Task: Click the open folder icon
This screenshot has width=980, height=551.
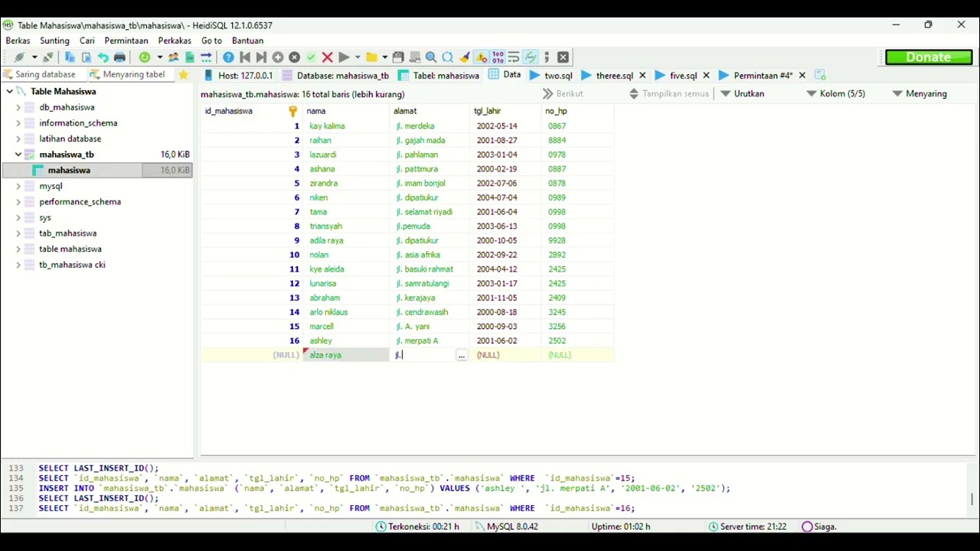Action: pyautogui.click(x=372, y=57)
